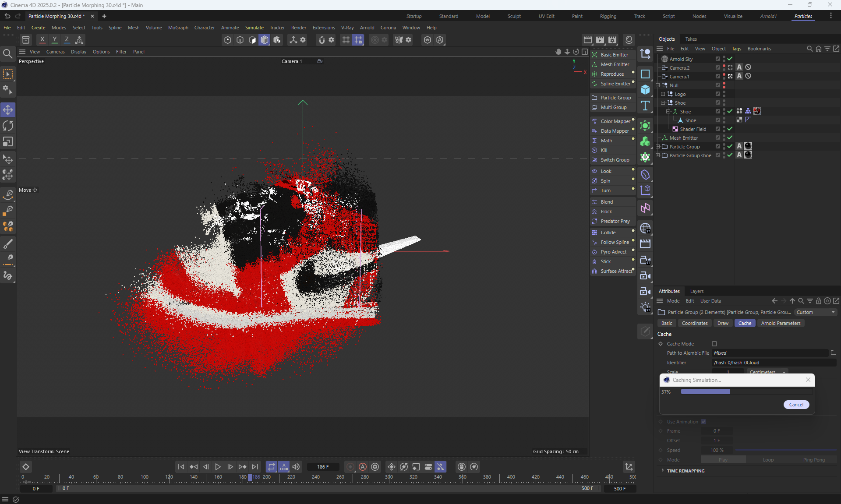Expand the Particle Group shoe tree item
This screenshot has width=841, height=504.
(x=658, y=155)
